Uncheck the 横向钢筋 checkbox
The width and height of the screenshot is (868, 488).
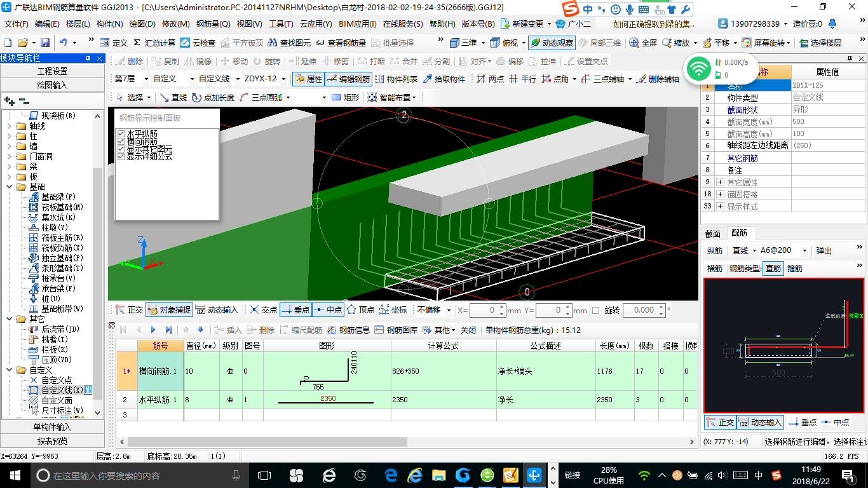121,141
